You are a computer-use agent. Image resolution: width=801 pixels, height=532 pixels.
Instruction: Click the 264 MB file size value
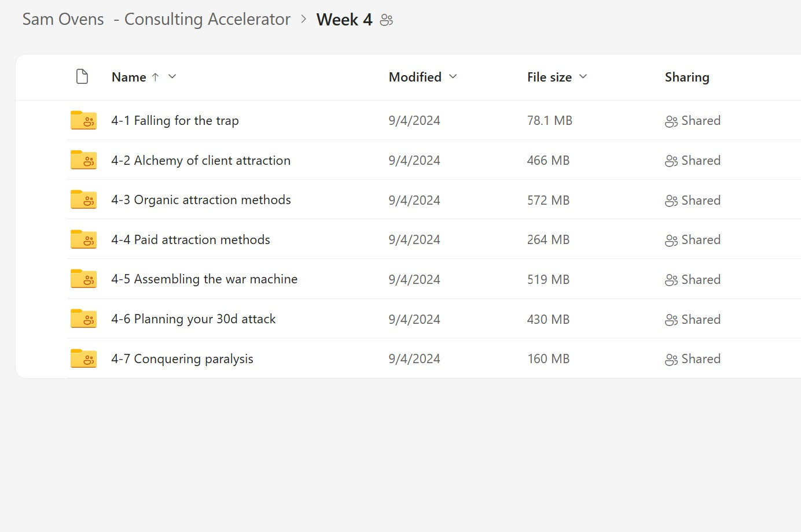[548, 239]
